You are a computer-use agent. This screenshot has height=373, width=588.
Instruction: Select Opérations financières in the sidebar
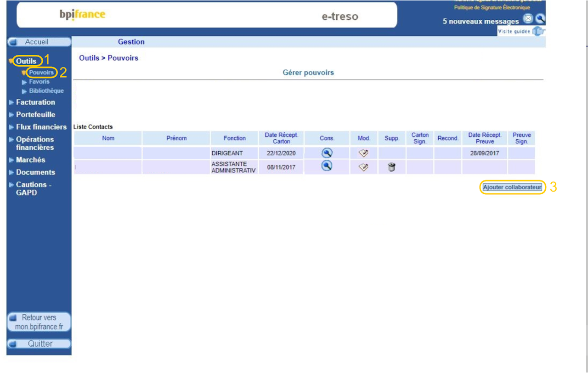tap(35, 143)
